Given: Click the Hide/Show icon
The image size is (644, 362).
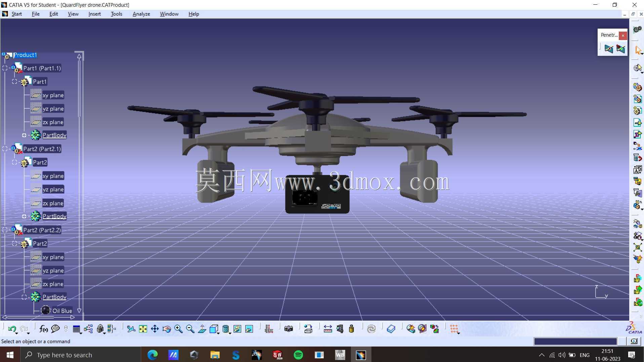Looking at the screenshot, I should [237, 329].
